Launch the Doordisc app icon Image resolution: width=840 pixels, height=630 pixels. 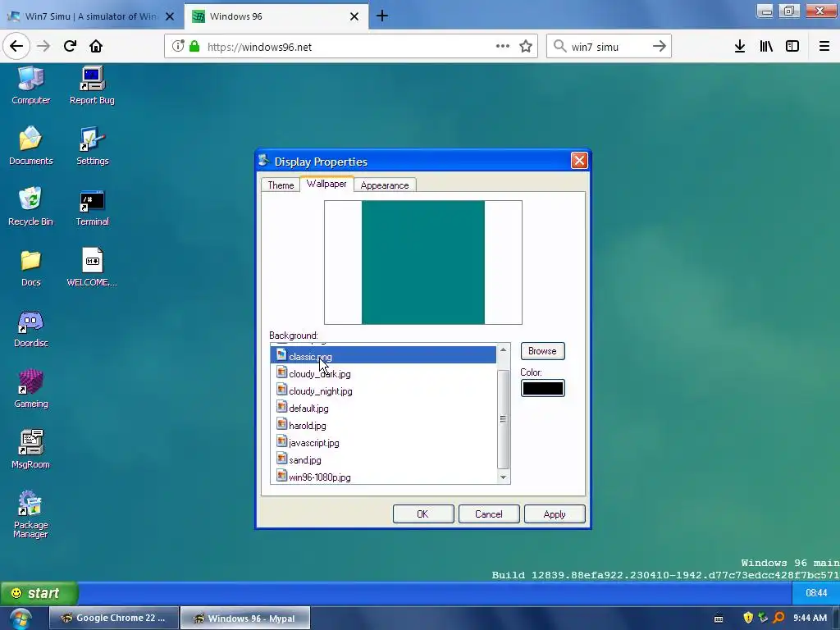(31, 328)
